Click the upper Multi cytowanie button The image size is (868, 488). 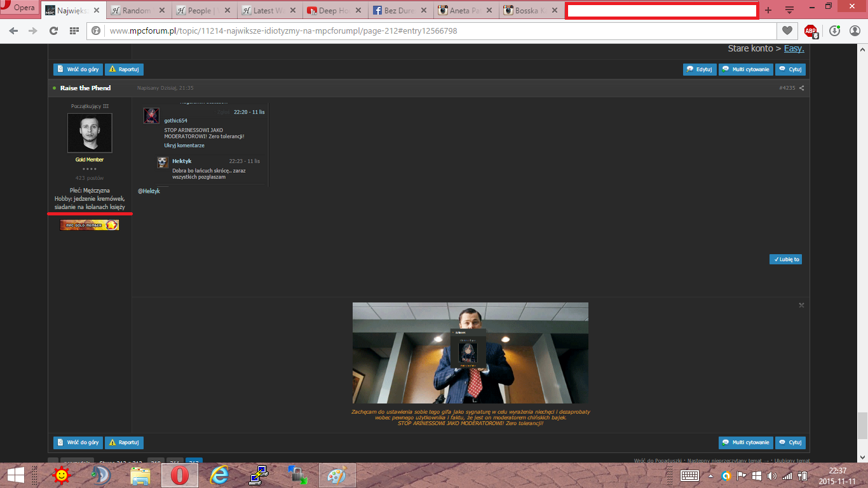click(x=746, y=69)
